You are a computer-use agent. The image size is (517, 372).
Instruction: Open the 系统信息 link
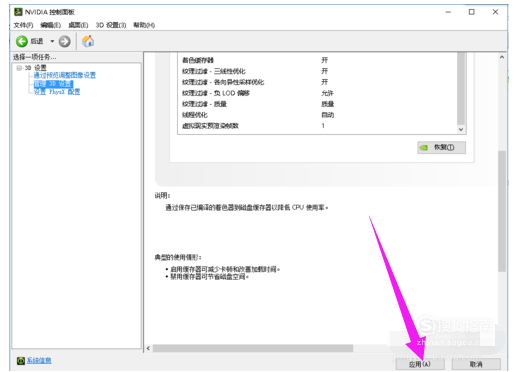[x=39, y=360]
